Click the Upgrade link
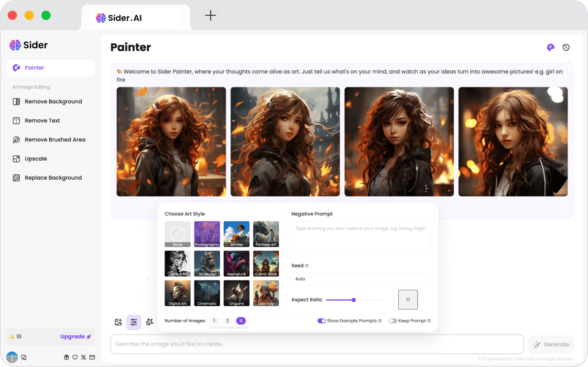The image size is (588, 367). [x=76, y=336]
